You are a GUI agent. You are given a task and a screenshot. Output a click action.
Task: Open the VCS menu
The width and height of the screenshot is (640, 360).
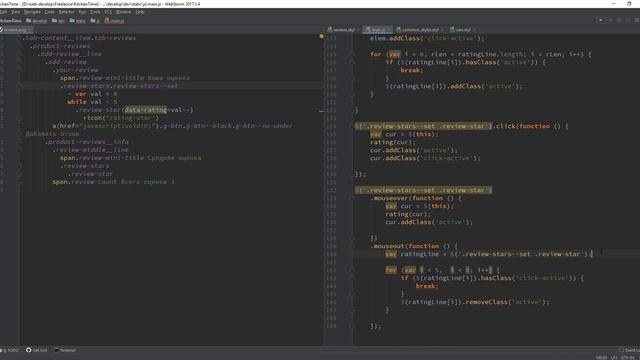(x=108, y=12)
